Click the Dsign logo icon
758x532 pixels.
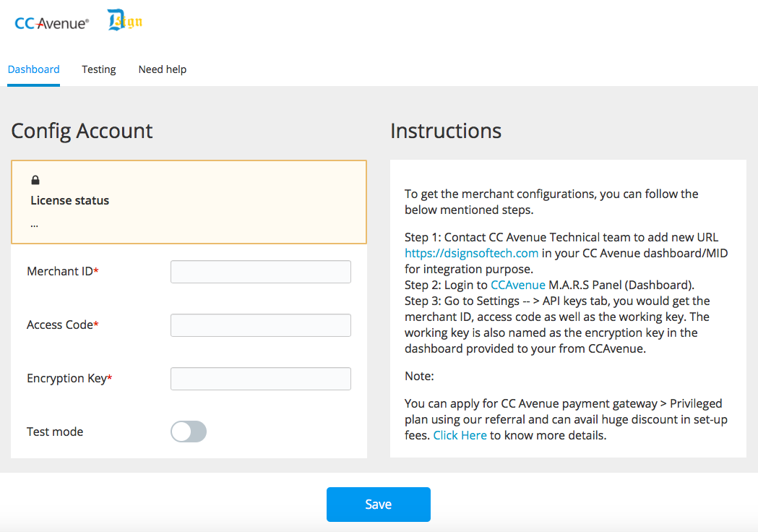[125, 20]
